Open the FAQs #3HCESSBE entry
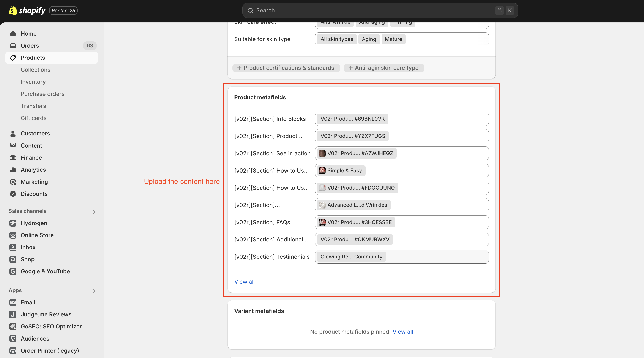Viewport: 644px width, 358px height. click(356, 222)
